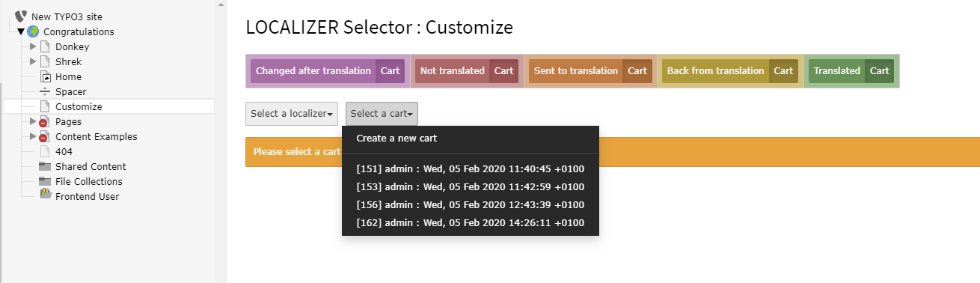Click the Back from translation color label
Image resolution: width=980 pixels, height=283 pixels.
[x=716, y=71]
